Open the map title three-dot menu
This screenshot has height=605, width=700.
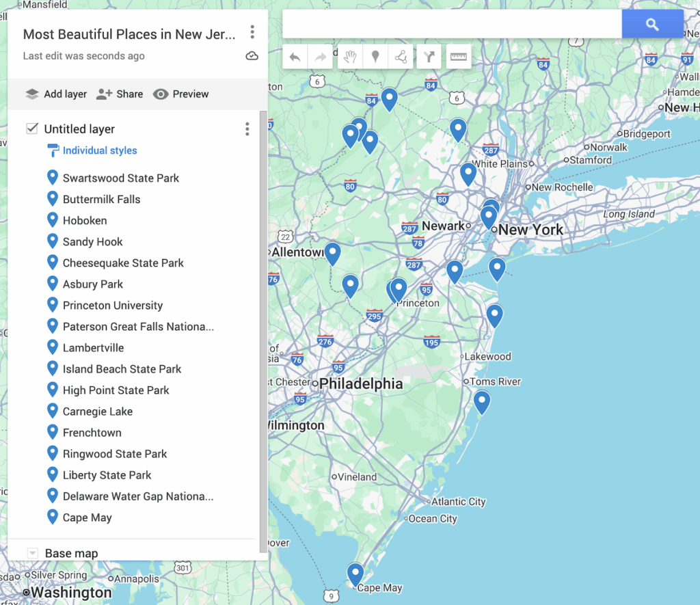(252, 32)
